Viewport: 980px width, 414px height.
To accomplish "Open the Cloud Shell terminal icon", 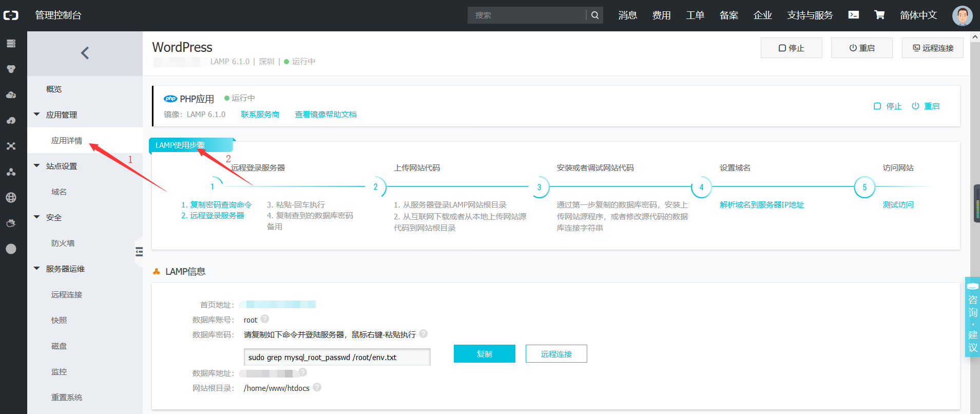I will point(853,15).
